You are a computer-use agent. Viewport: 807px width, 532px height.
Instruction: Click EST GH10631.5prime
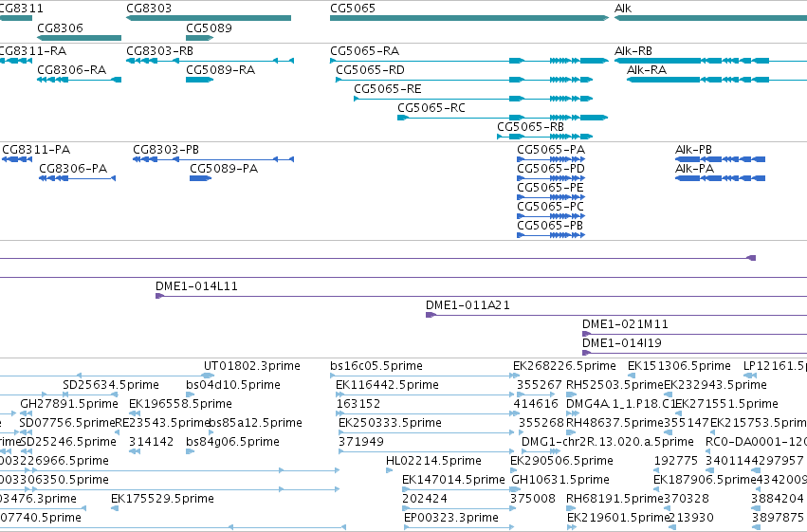[559, 480]
